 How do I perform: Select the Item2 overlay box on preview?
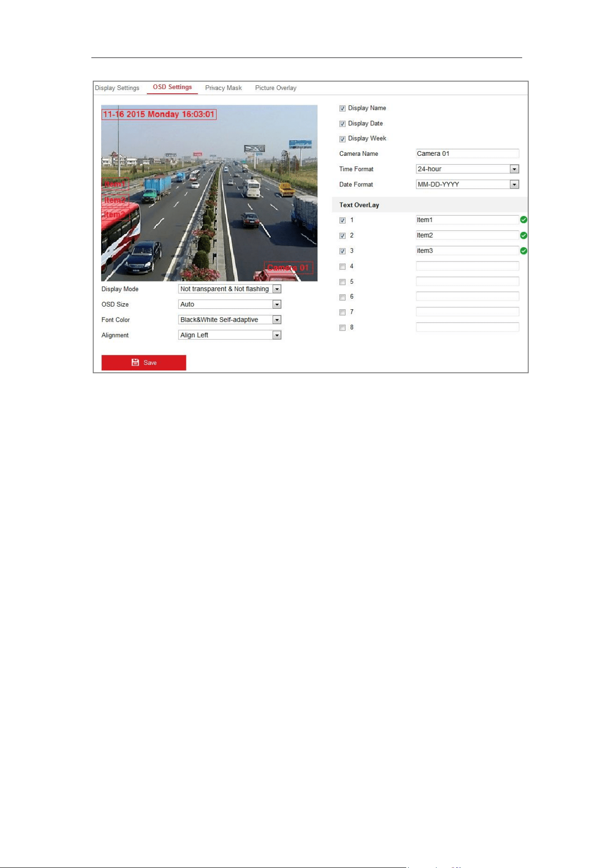pyautogui.click(x=115, y=200)
